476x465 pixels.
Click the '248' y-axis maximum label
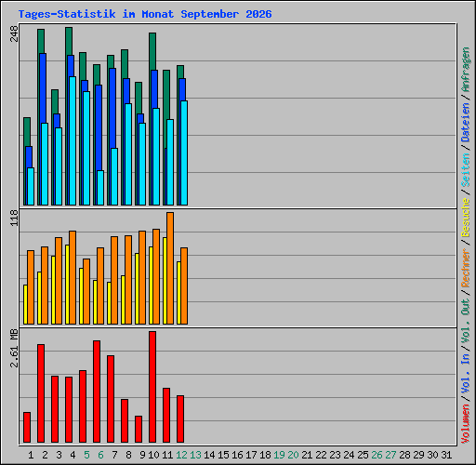coord(14,33)
